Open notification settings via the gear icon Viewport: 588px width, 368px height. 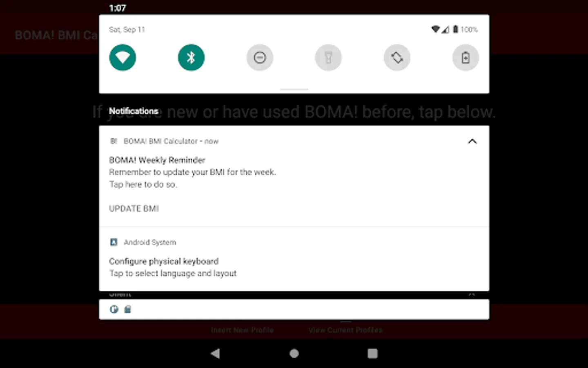(114, 309)
